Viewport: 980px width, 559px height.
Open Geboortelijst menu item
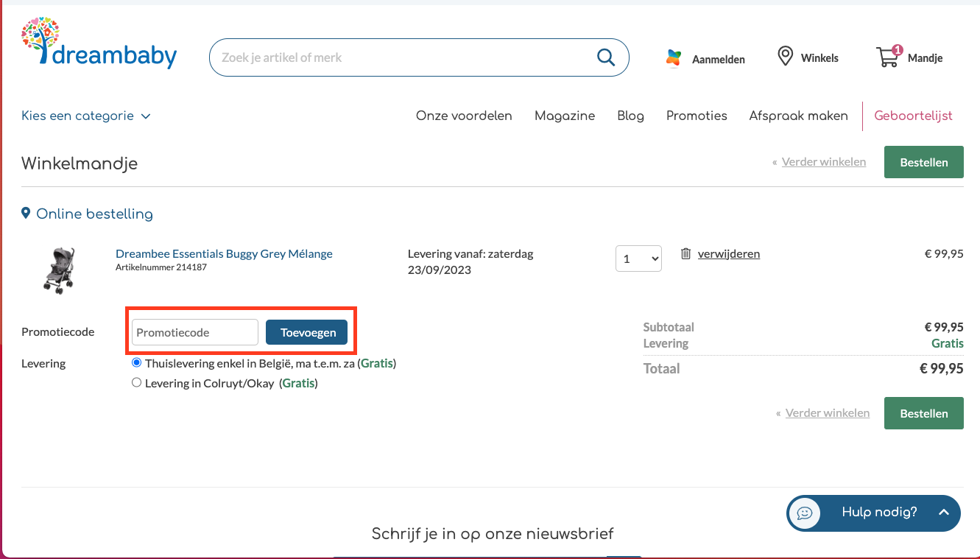click(913, 116)
